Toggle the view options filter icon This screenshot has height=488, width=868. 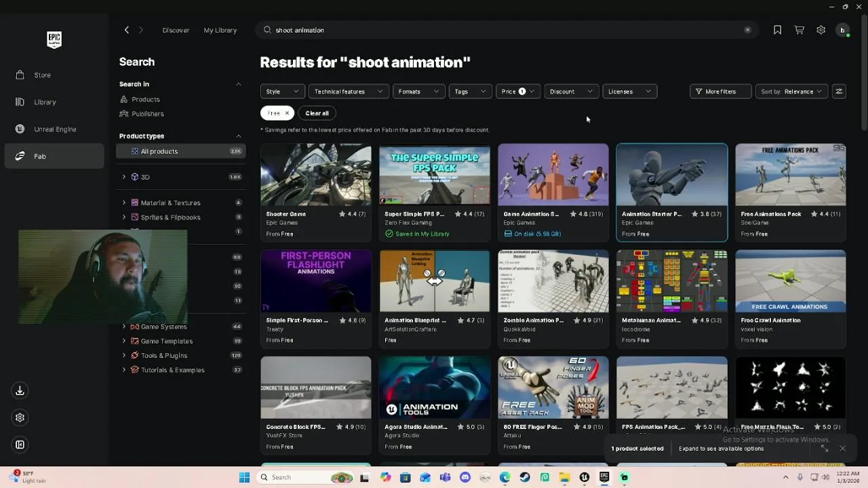(x=839, y=91)
